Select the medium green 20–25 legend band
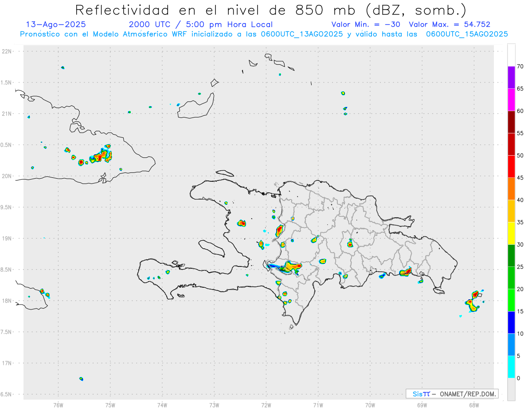532x411 pixels. 511,278
